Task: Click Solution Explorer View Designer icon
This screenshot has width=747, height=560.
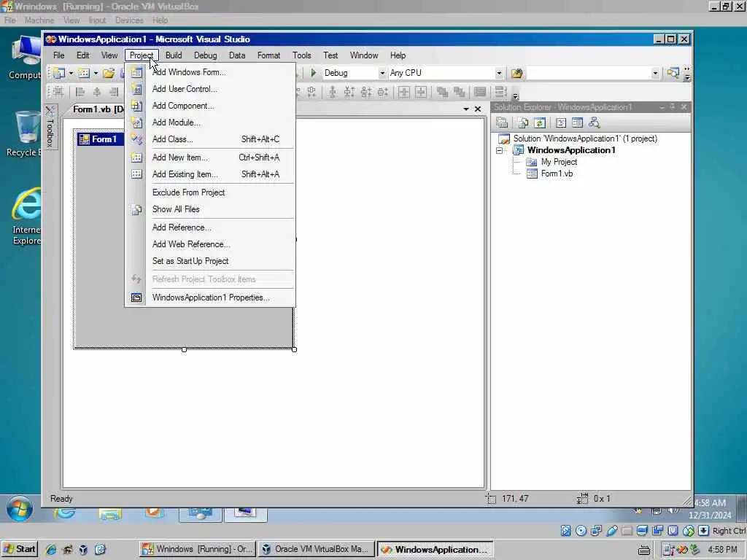Action: 578,122
